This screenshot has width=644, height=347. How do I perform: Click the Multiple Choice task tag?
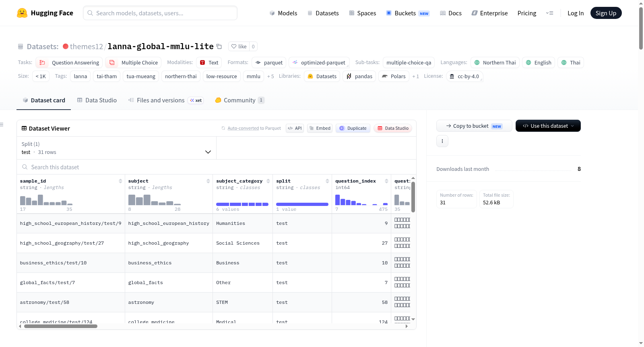134,62
